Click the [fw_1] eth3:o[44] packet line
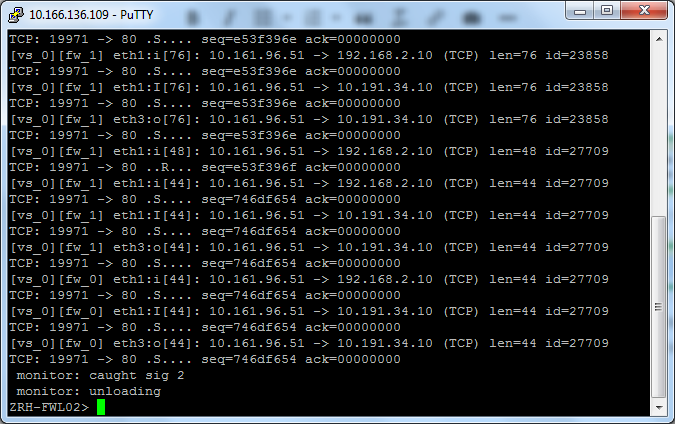The height and width of the screenshot is (424, 675). pos(309,248)
